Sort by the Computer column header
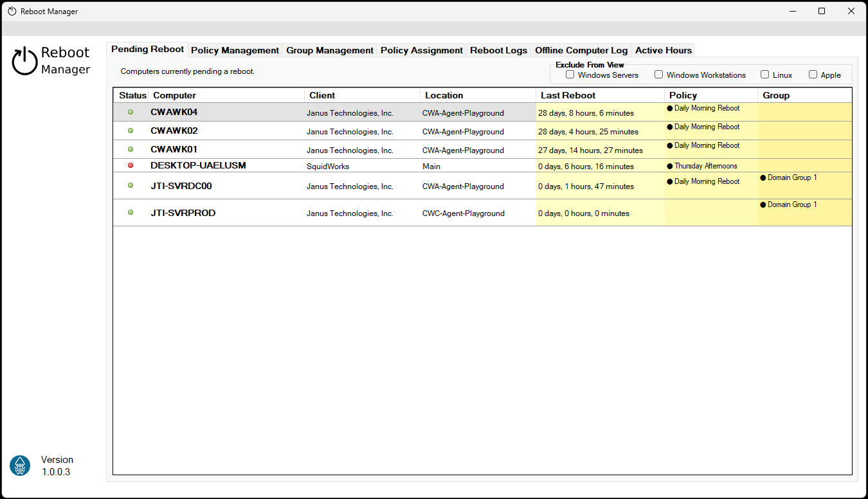 click(226, 95)
